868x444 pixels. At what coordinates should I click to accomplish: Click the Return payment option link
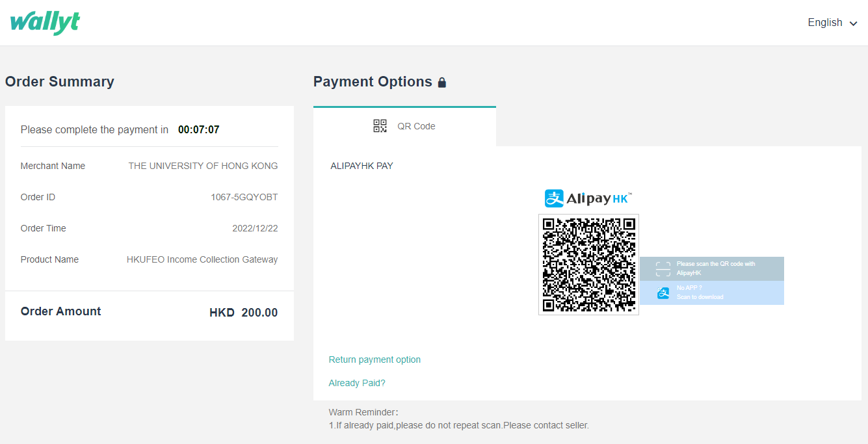375,359
